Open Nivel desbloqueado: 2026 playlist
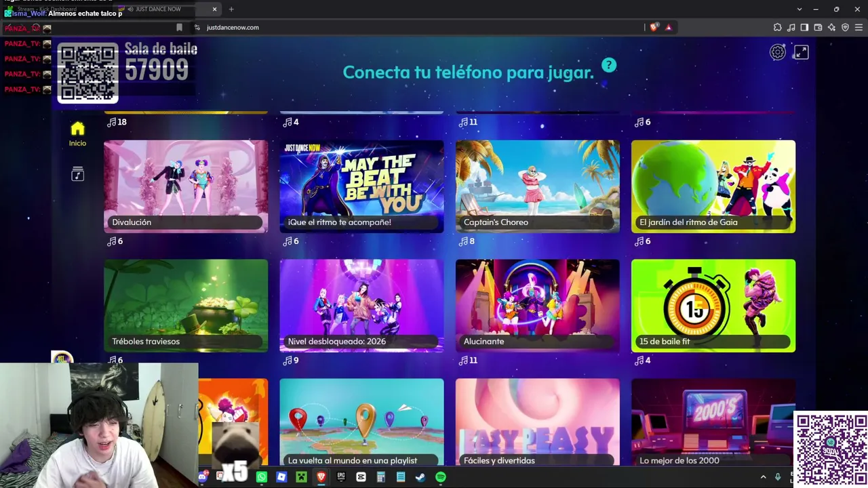The height and width of the screenshot is (488, 868). [x=361, y=306]
